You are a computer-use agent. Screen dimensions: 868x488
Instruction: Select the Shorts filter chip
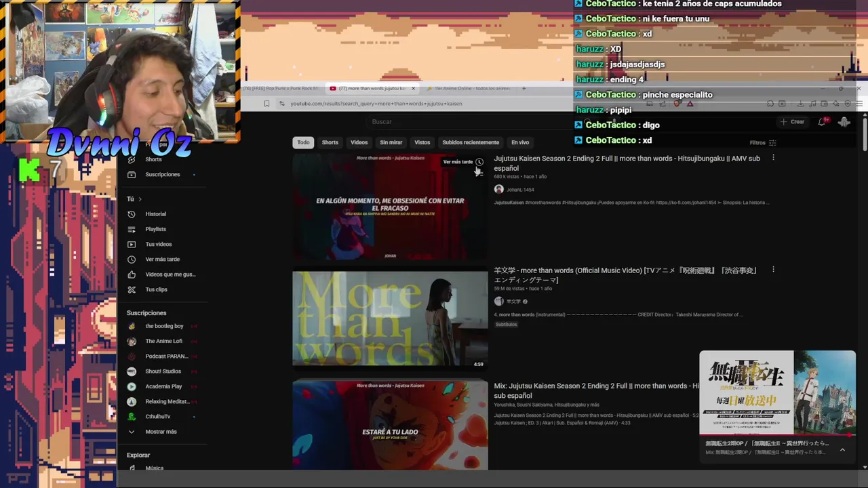[x=330, y=142]
